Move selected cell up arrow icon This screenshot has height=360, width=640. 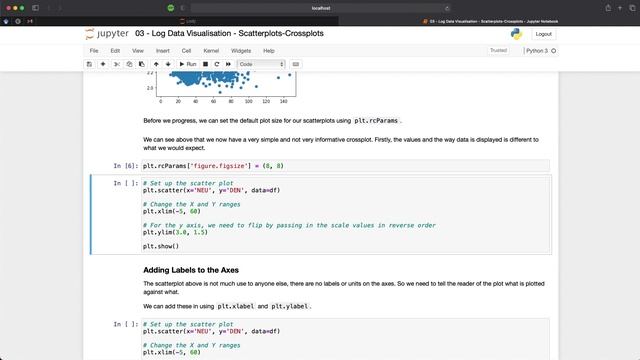tap(156, 64)
